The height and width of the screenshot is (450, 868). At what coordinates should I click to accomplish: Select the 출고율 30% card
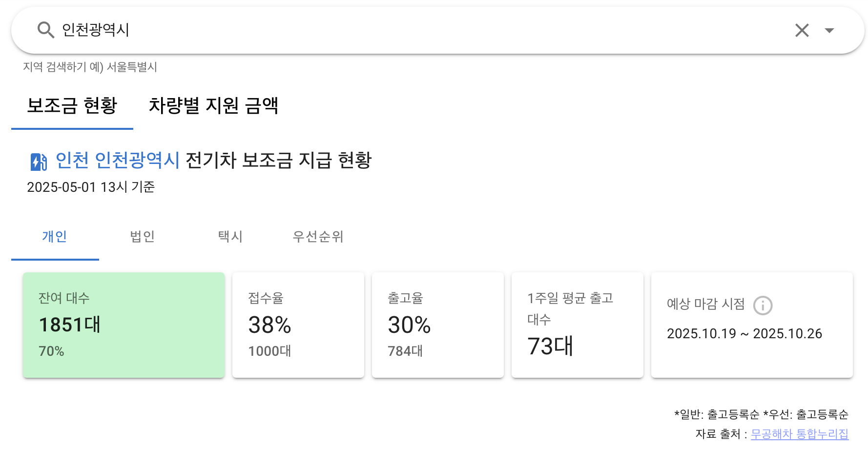tap(438, 325)
